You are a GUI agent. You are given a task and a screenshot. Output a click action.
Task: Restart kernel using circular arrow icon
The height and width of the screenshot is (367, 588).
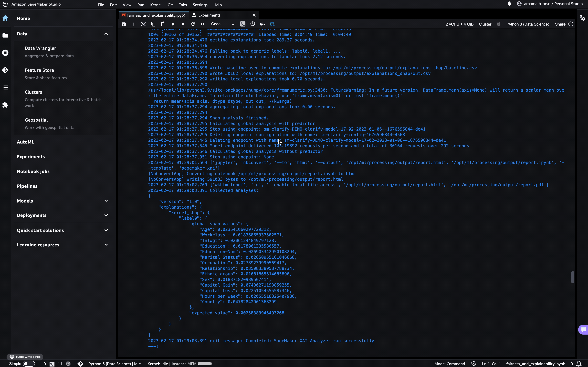click(193, 24)
